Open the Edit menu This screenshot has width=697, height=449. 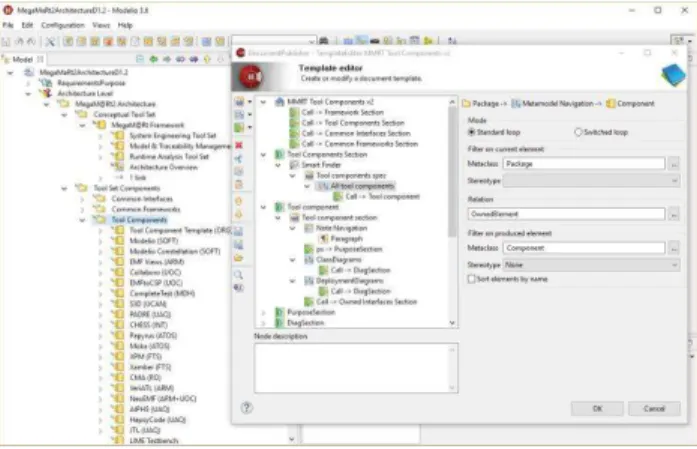coord(27,25)
